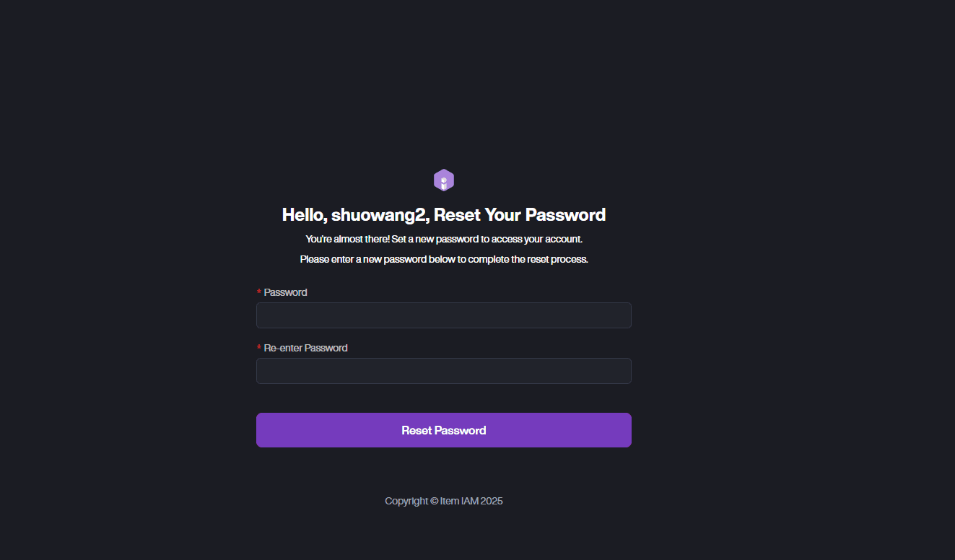
Task: Click the red asterisk beside Password label
Action: point(259,292)
